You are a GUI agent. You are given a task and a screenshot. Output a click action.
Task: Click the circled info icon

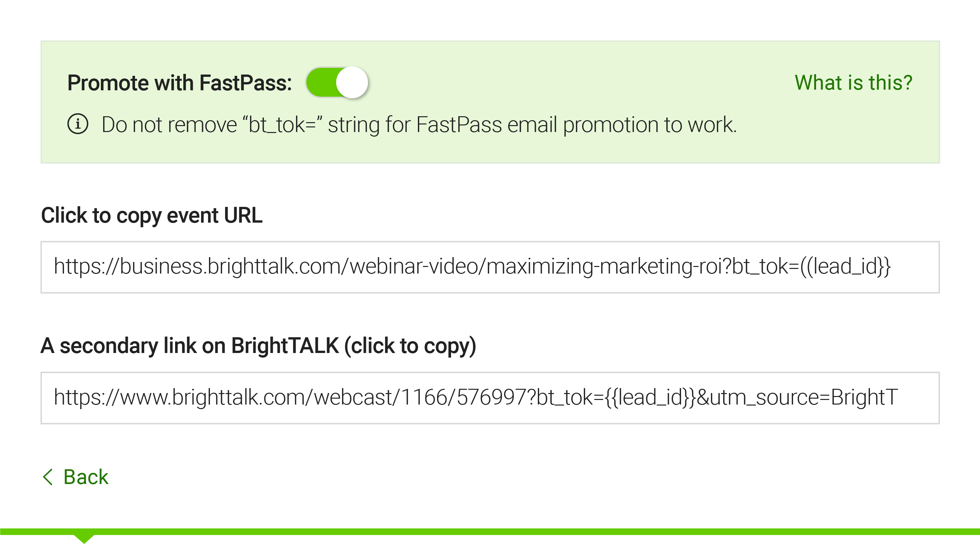pyautogui.click(x=78, y=124)
